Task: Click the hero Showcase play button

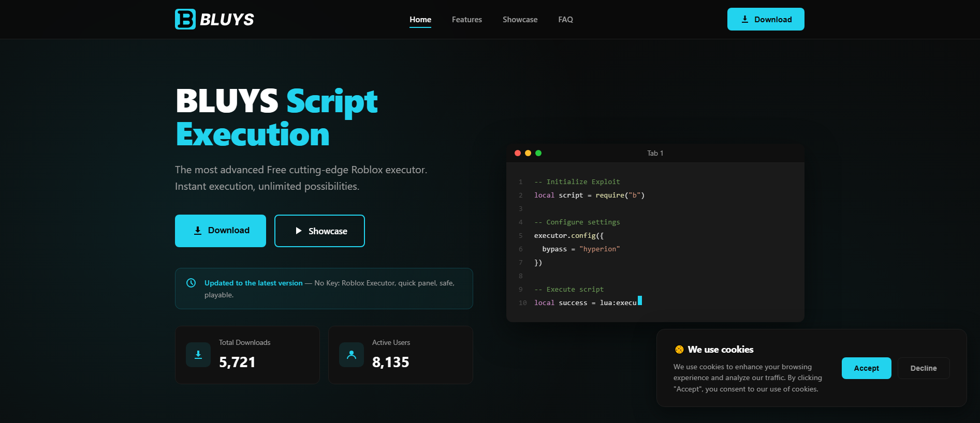Action: tap(319, 231)
